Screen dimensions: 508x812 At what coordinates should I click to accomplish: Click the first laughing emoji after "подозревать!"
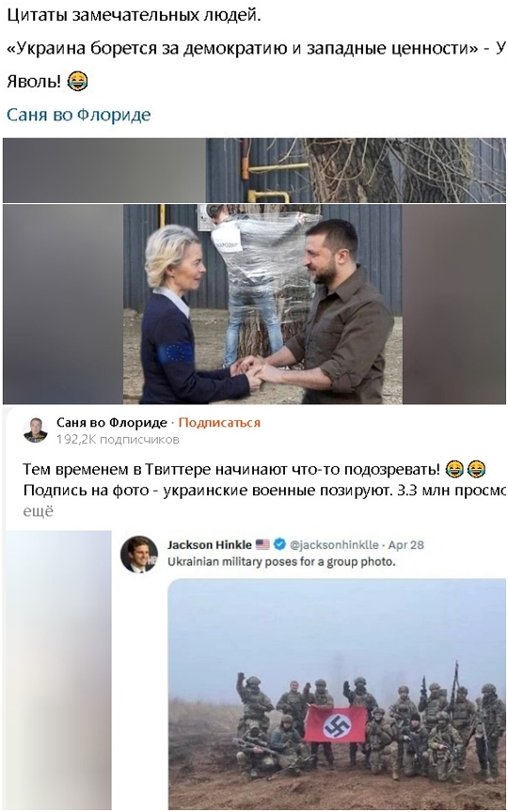tap(454, 469)
